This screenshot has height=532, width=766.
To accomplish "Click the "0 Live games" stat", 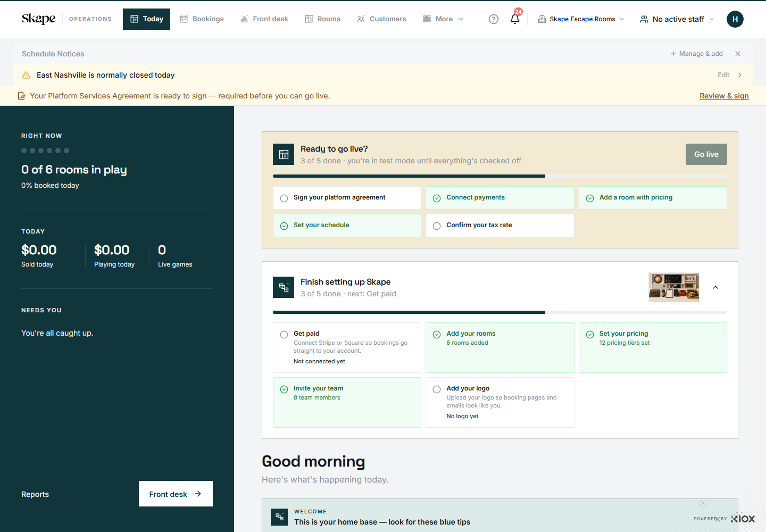I will coord(175,255).
